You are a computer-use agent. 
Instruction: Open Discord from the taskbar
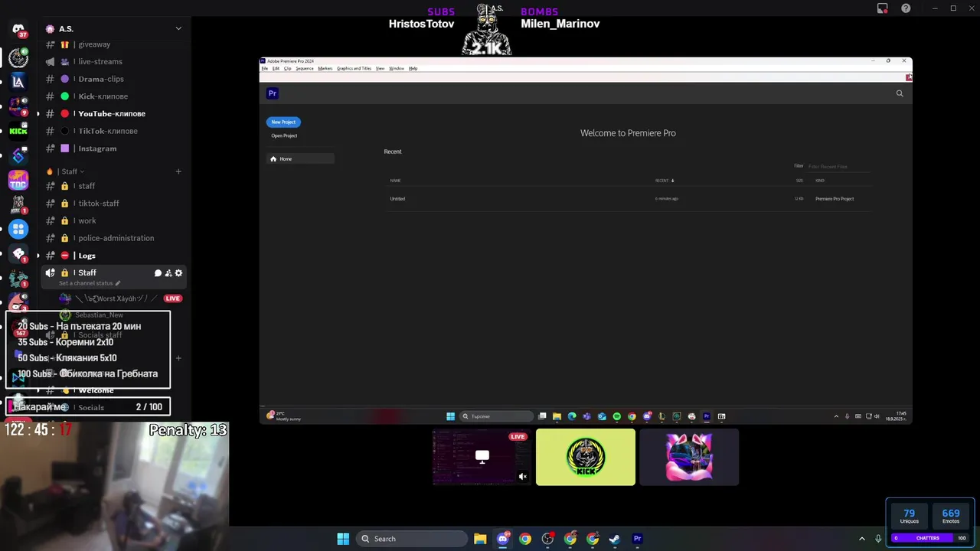pos(503,539)
